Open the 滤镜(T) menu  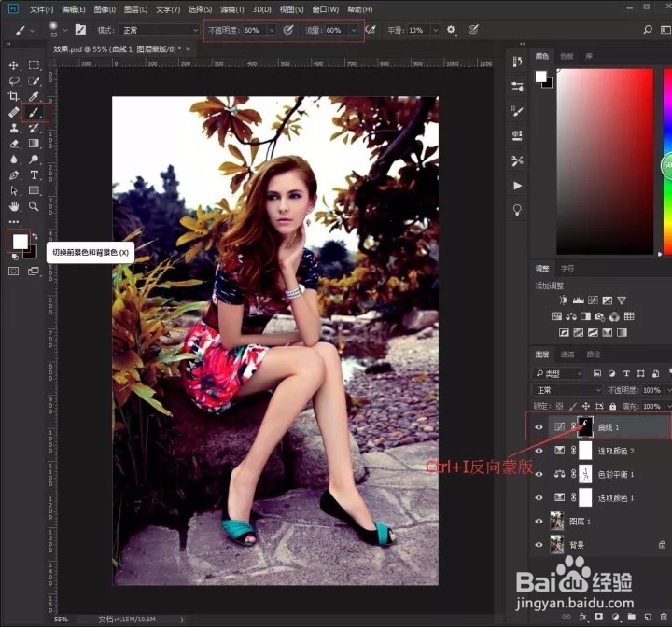(231, 9)
